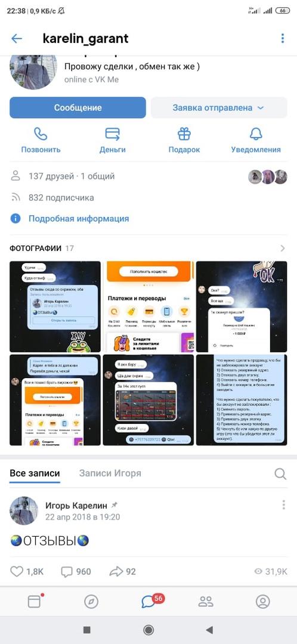
Task: Tap the Сообщение button
Action: coord(78,107)
